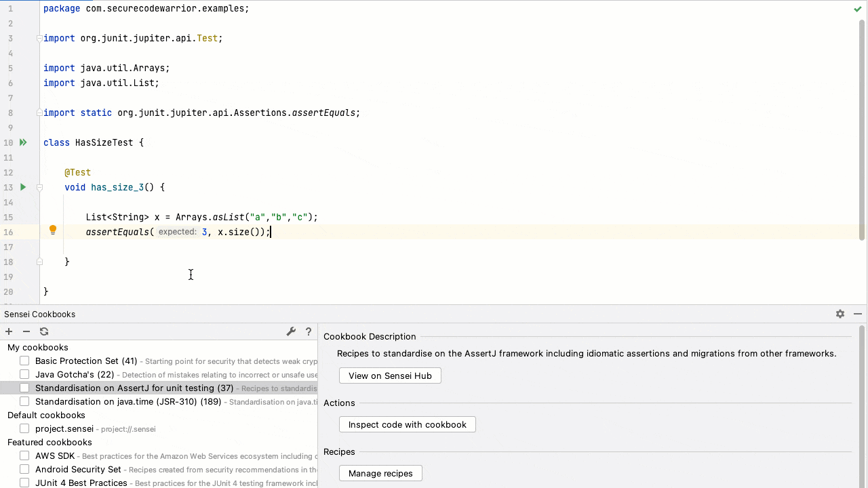Open the Sensei Cookbooks panel gear menu
The height and width of the screenshot is (488, 868).
[x=840, y=314]
